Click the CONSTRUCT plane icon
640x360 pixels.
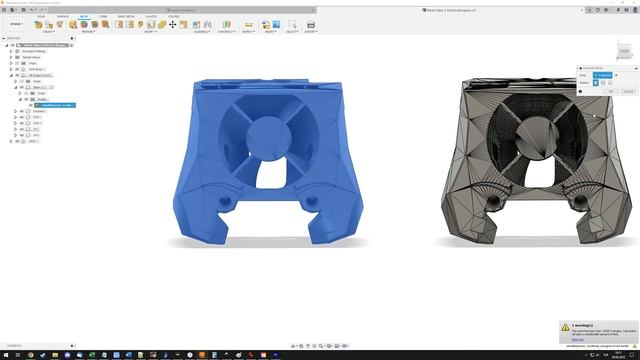pyautogui.click(x=227, y=24)
